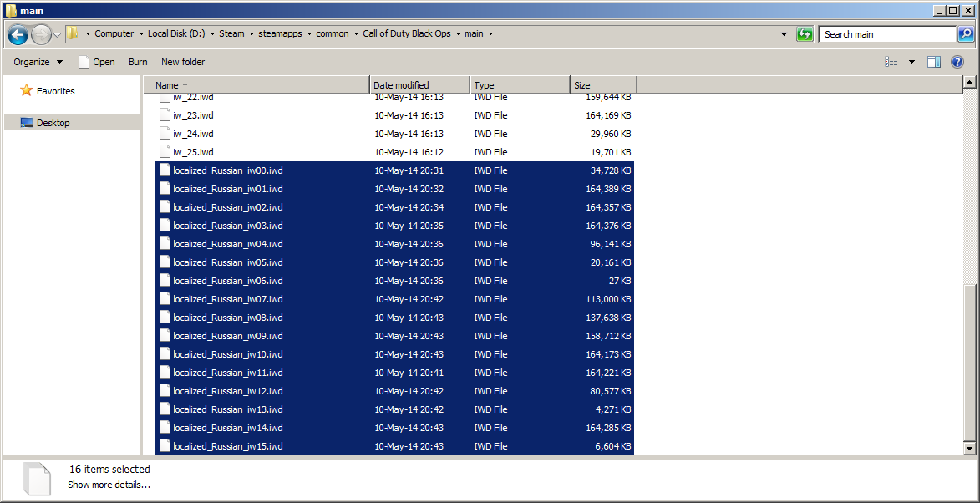Toggle the preview pane icon
The height and width of the screenshot is (503, 980).
pos(934,62)
